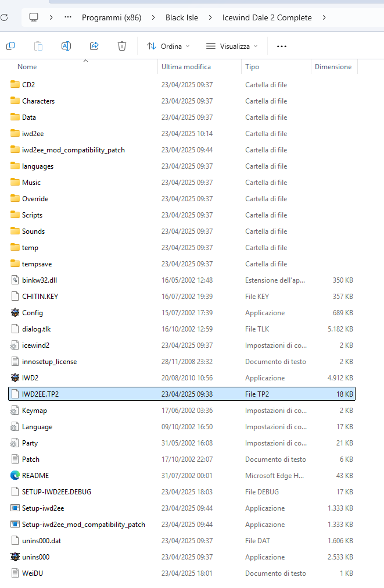Click the Delete trash icon

tap(122, 46)
